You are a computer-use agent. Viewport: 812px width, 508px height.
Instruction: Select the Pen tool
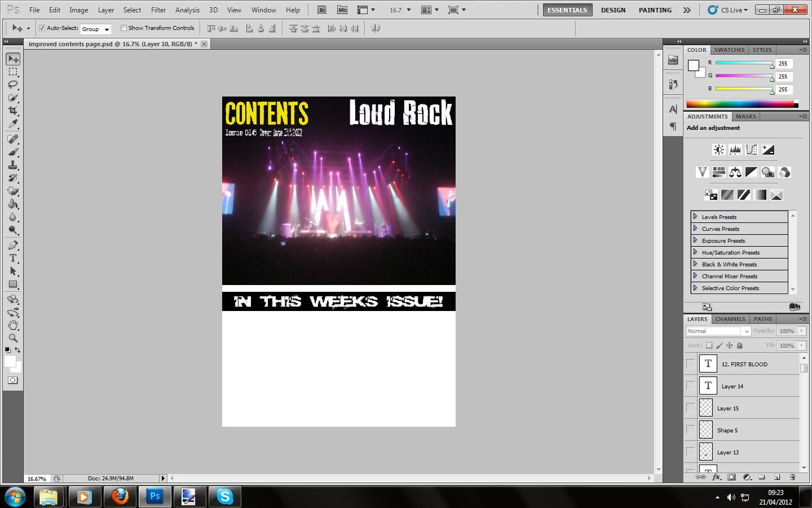[x=13, y=246]
